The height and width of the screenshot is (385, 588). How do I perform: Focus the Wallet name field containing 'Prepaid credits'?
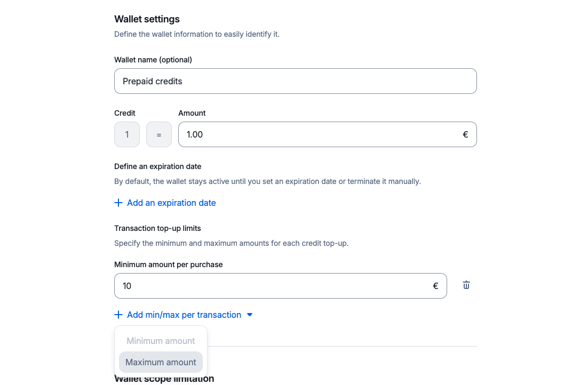[295, 81]
